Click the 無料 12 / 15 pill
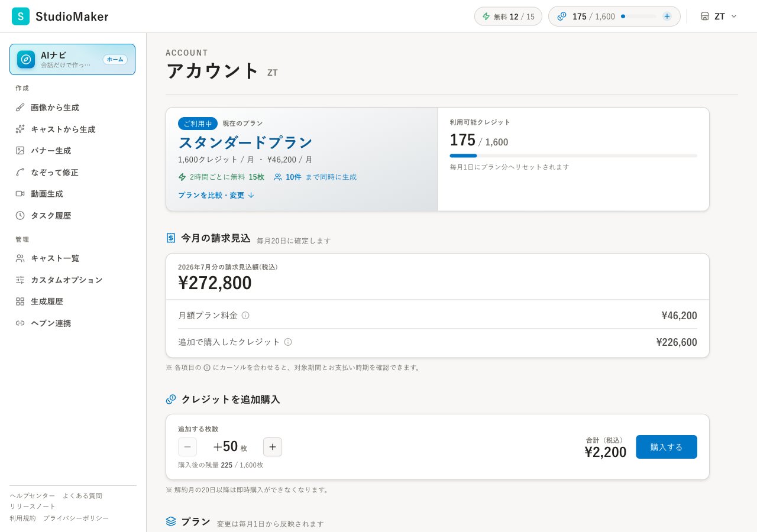Image resolution: width=757 pixels, height=532 pixels. (x=508, y=17)
